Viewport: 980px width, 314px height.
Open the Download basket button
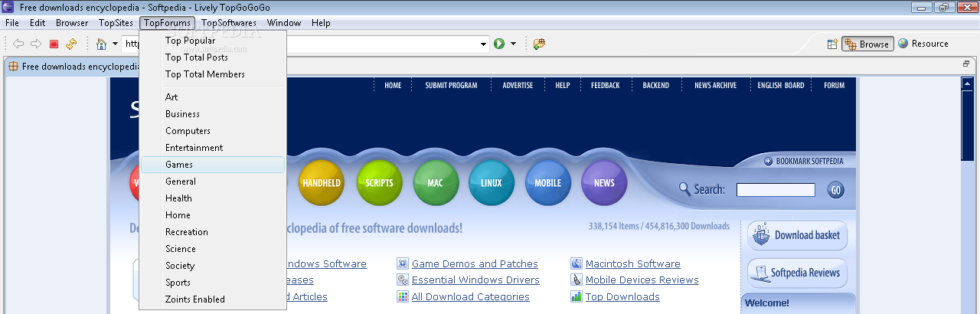(x=797, y=236)
